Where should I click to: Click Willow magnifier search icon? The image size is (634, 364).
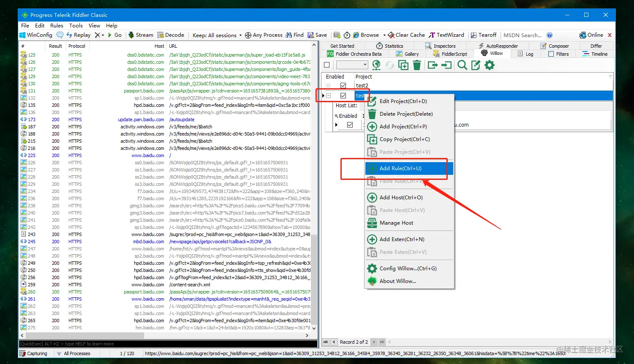pyautogui.click(x=463, y=65)
